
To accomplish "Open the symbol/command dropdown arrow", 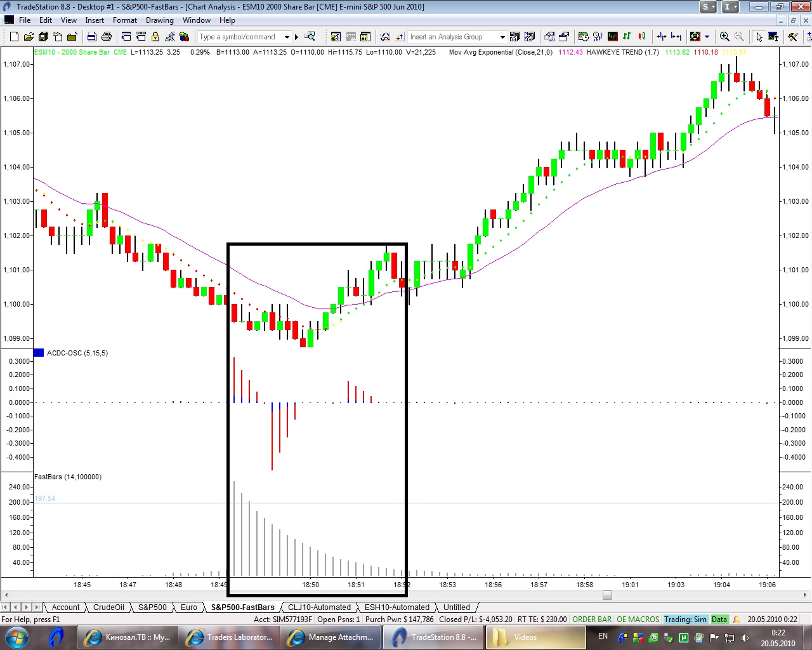I will coord(287,37).
